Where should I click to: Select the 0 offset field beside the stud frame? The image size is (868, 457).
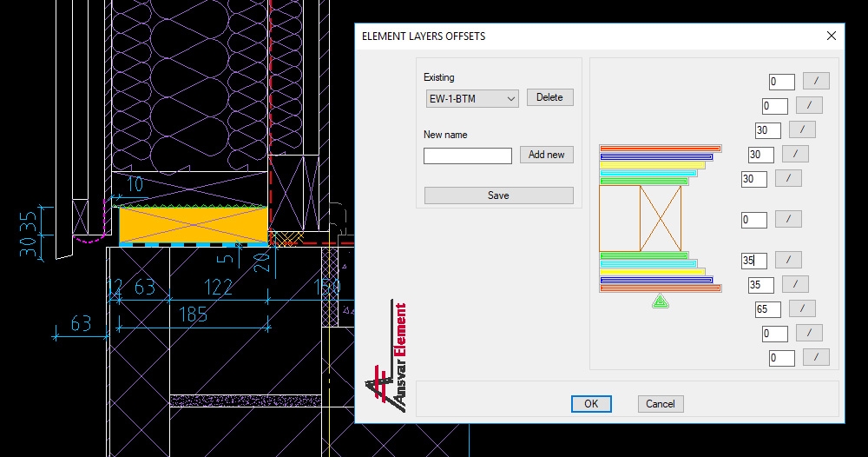pos(754,220)
